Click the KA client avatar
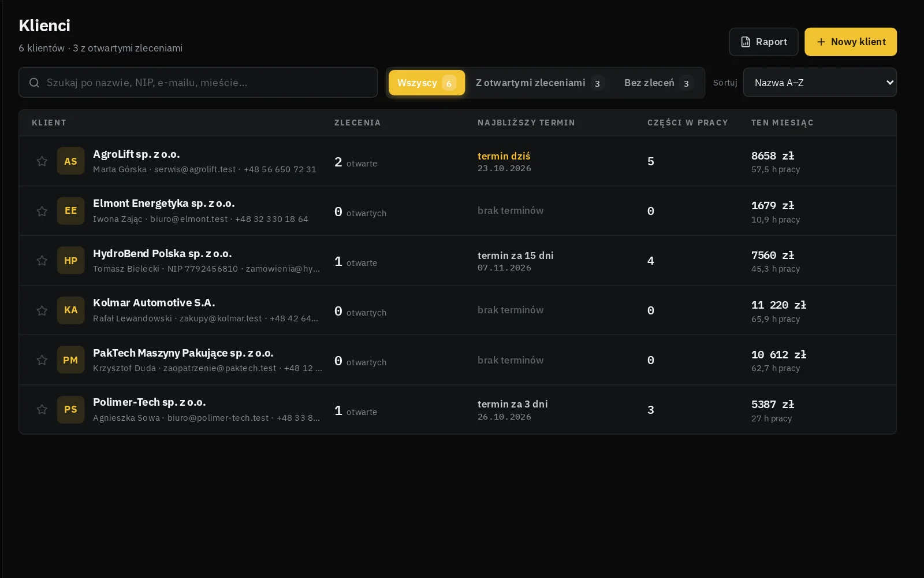 point(70,310)
